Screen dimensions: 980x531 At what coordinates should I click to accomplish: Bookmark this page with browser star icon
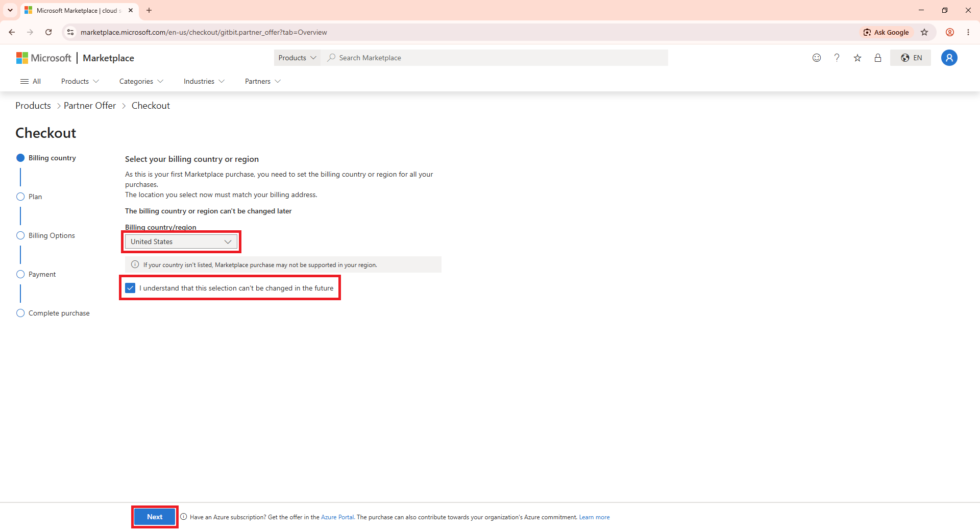click(924, 32)
